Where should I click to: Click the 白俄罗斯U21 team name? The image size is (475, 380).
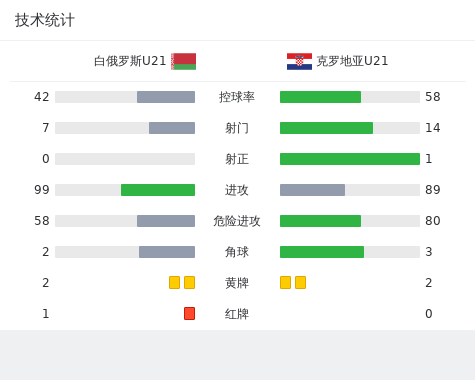coord(130,61)
